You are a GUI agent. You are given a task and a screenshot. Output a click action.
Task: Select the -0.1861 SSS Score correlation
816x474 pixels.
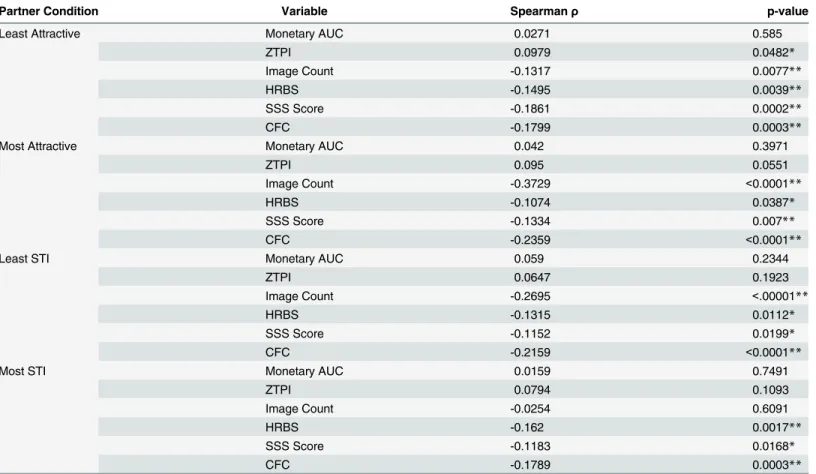pyautogui.click(x=530, y=109)
